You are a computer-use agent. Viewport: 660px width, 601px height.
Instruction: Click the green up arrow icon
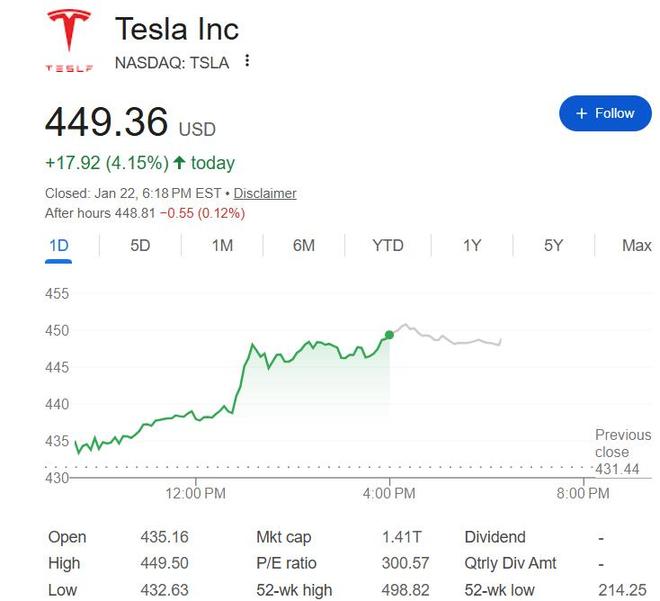click(x=179, y=162)
